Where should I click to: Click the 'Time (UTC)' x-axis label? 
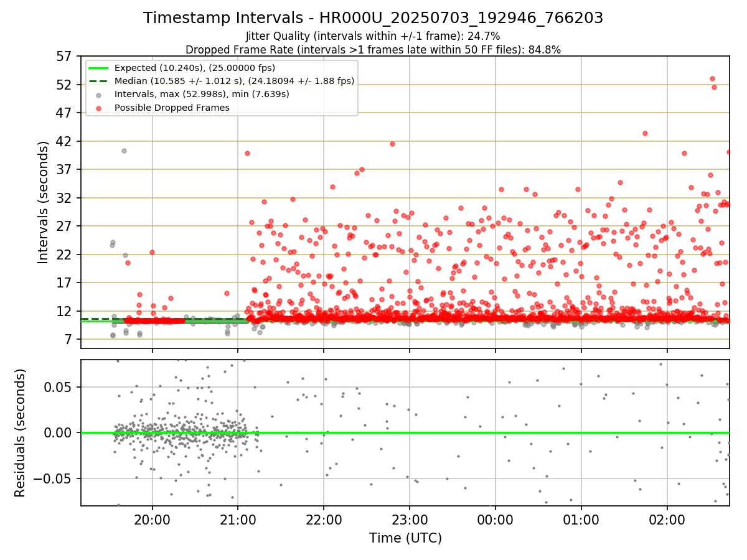pyautogui.click(x=405, y=538)
